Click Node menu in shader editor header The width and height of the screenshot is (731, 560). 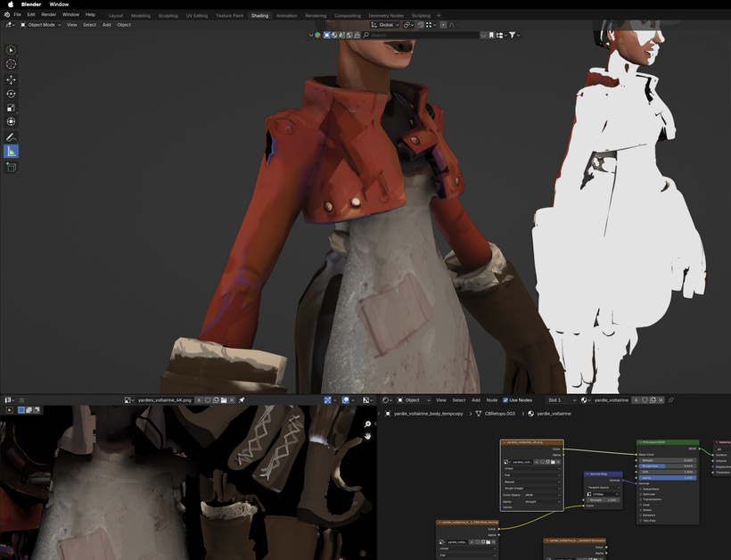pyautogui.click(x=492, y=400)
